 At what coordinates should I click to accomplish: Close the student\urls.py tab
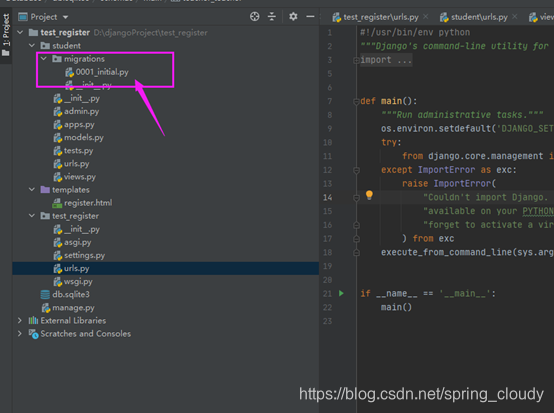pyautogui.click(x=514, y=17)
